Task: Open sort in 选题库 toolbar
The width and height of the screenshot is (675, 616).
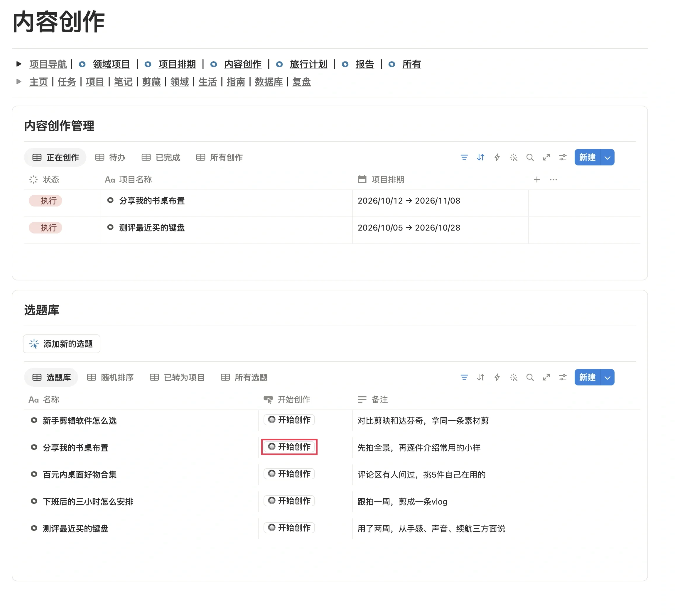Action: coord(480,378)
